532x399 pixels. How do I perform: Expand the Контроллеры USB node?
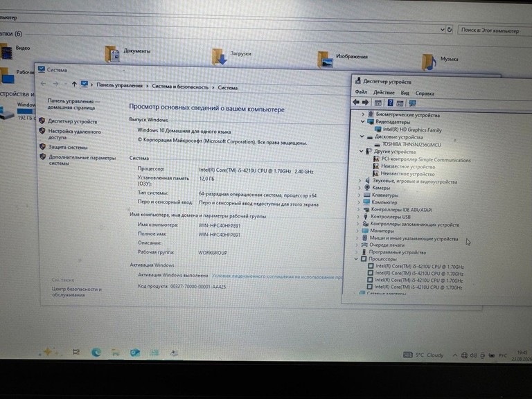click(358, 216)
